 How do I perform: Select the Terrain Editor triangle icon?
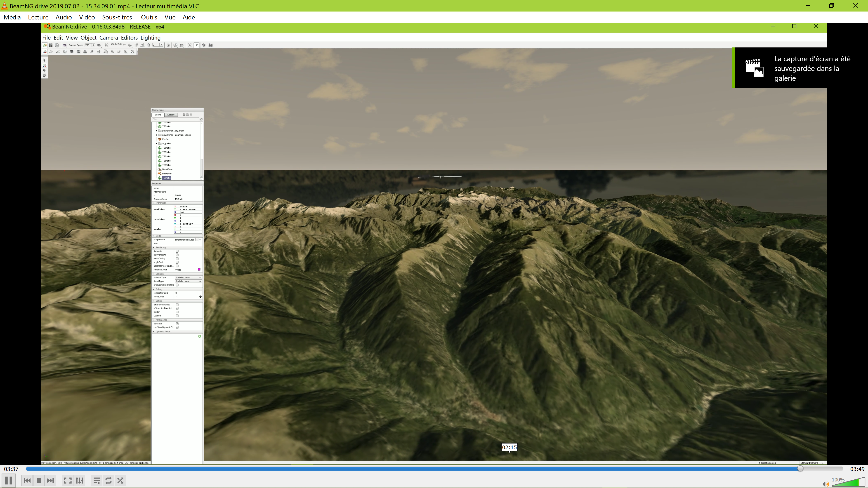pos(52,52)
